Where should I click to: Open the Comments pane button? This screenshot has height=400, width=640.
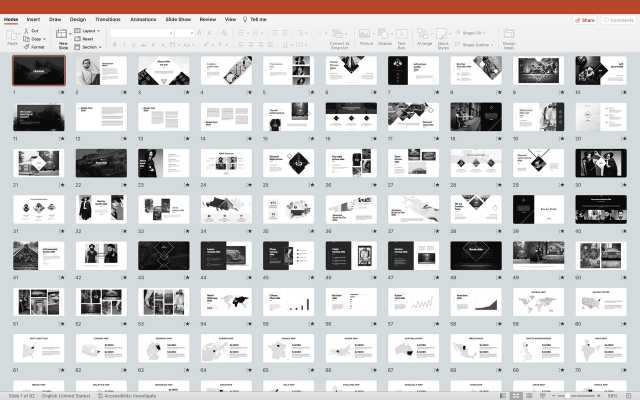pyautogui.click(x=619, y=19)
